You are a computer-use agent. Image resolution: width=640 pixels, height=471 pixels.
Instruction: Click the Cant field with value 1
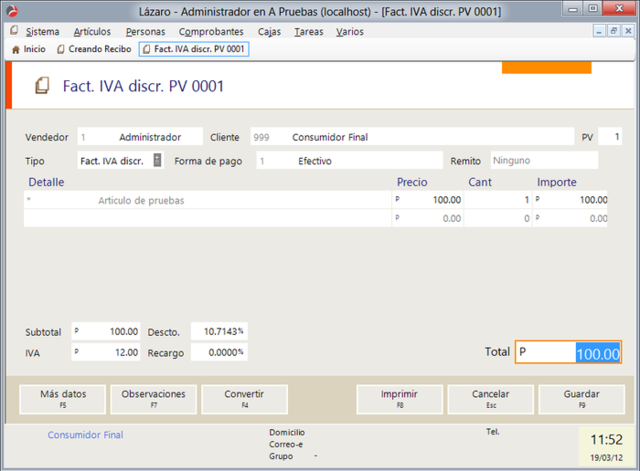click(498, 200)
